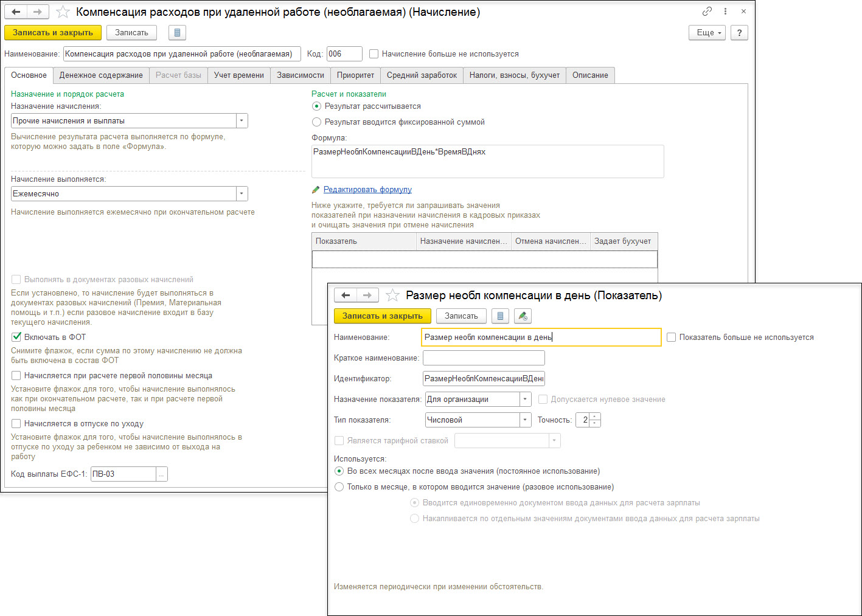
Task: Star the Размер необл компенсации form as favorite
Action: point(392,296)
